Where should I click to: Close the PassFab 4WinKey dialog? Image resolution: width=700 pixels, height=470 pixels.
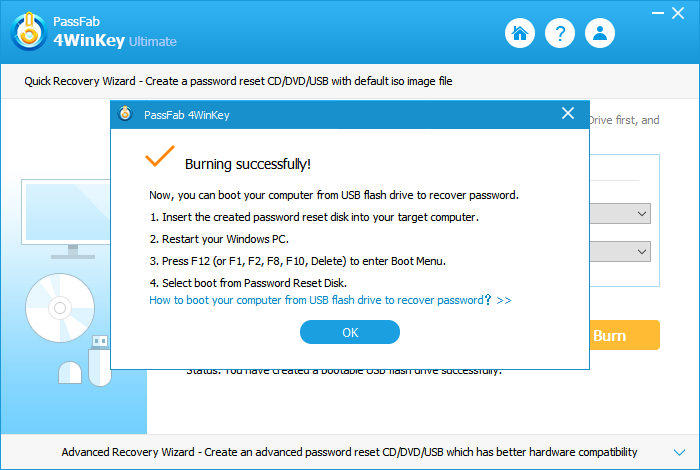tap(568, 114)
